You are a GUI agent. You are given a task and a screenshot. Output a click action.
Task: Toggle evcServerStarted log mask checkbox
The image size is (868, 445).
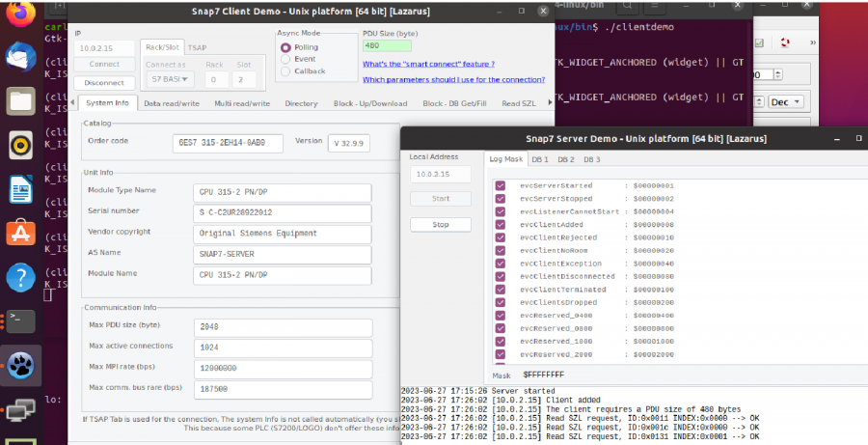501,185
